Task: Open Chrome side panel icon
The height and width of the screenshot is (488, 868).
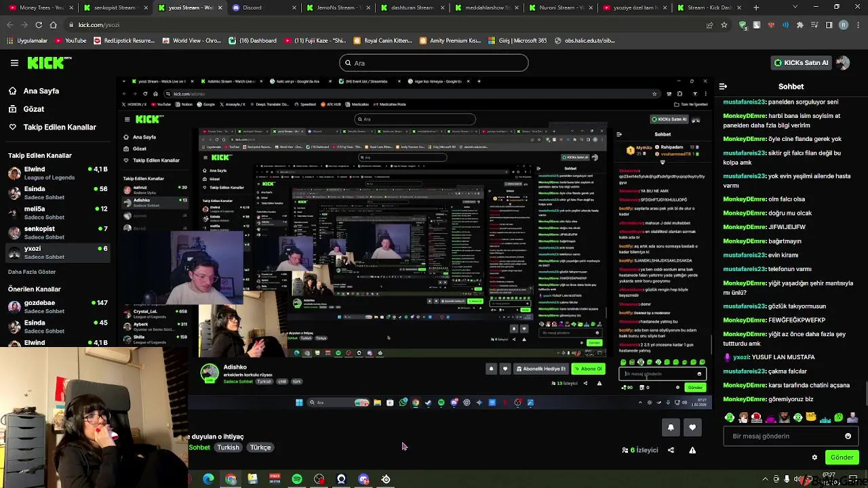Action: [x=829, y=25]
